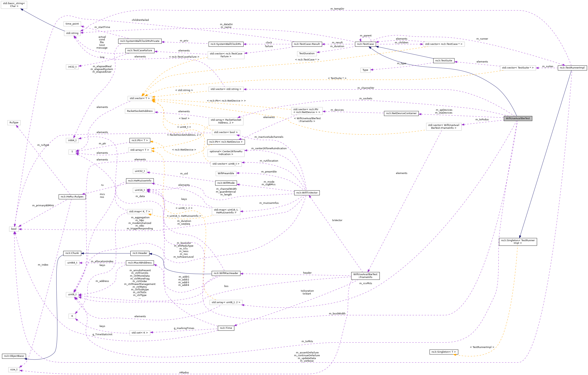Image resolution: width=588 pixels, height=375 pixels.
Task: Click the bool node
Action: (x=14, y=229)
